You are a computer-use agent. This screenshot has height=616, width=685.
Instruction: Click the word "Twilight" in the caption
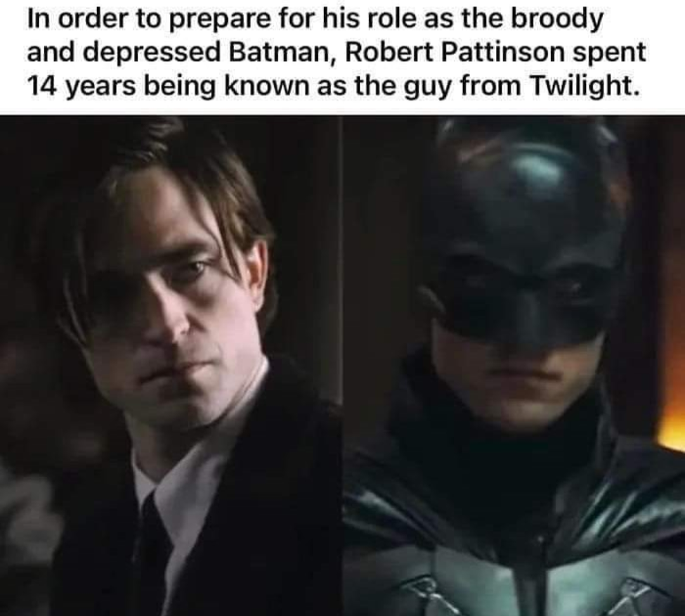(x=580, y=86)
